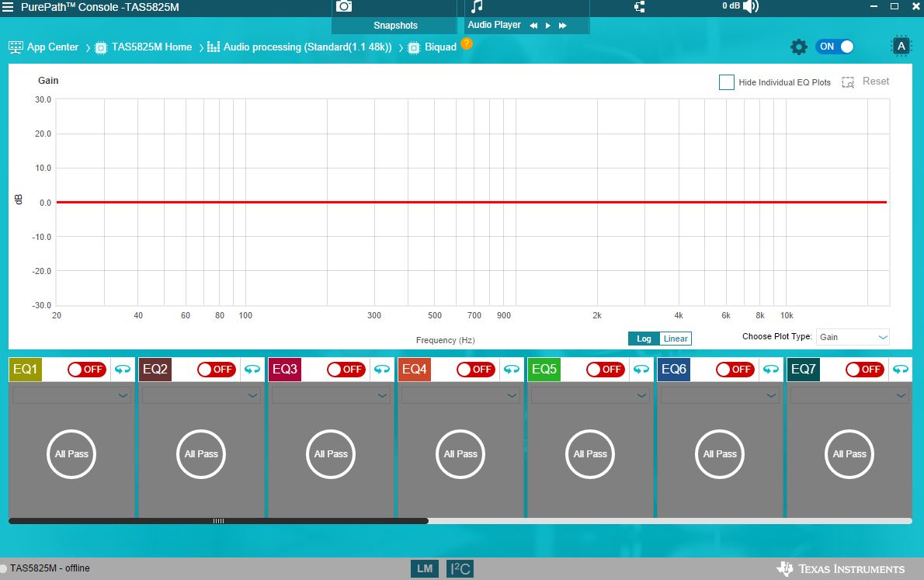Image resolution: width=924 pixels, height=580 pixels.
Task: Click the camera Snapshots icon
Action: (343, 6)
